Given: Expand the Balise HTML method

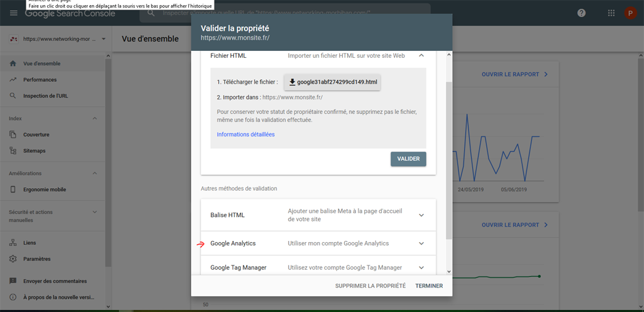Looking at the screenshot, I should click(x=421, y=215).
